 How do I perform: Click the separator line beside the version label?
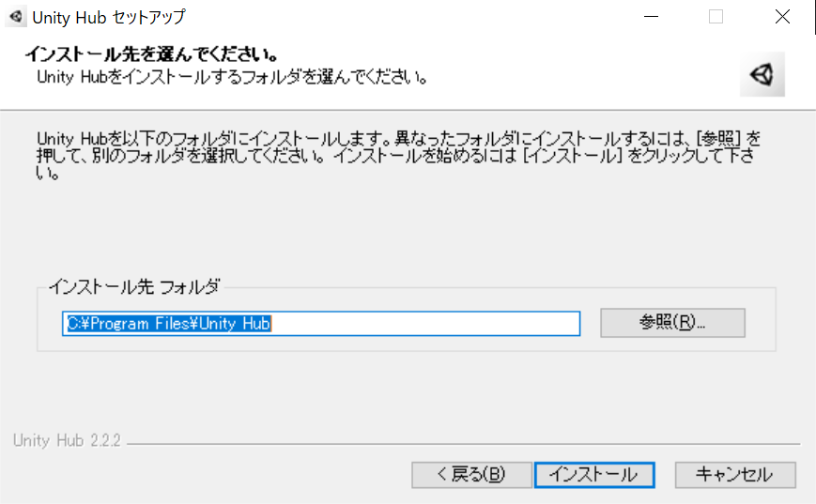pos(463,444)
